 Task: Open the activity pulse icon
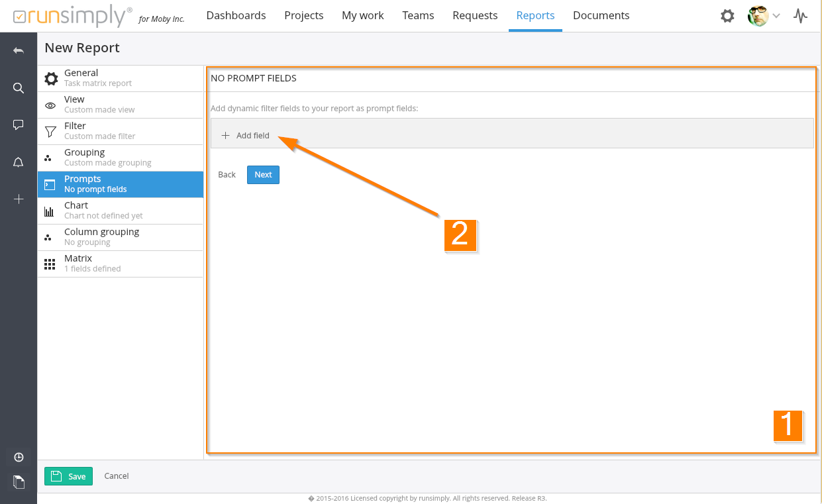point(800,16)
